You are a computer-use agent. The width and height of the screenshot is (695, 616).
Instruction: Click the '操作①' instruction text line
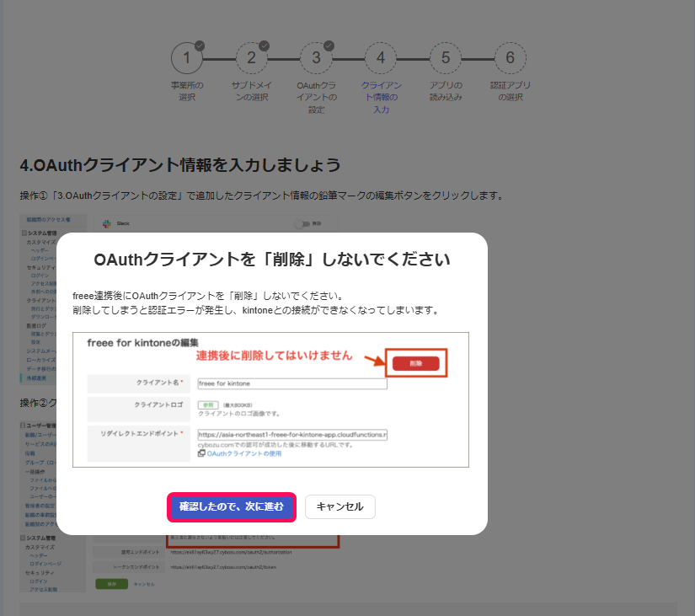coord(261,196)
